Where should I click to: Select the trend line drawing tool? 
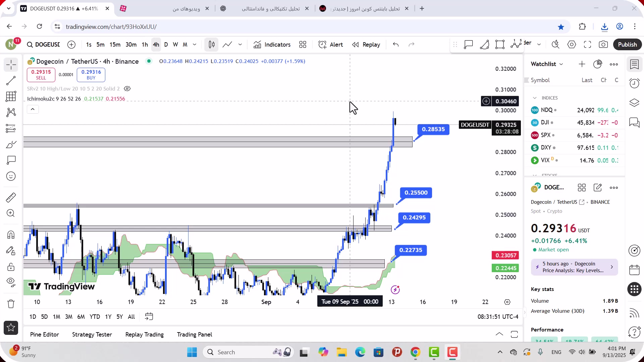click(11, 80)
